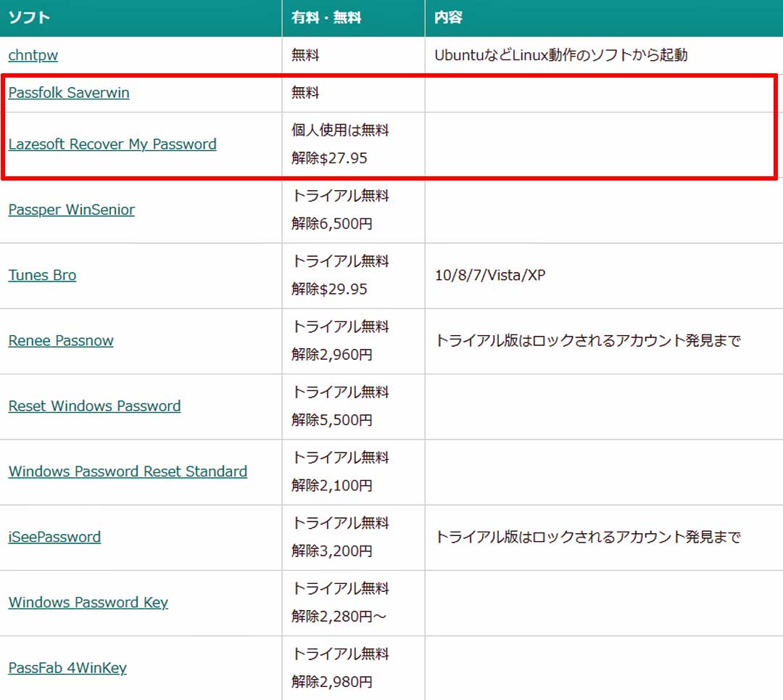Select iSeePassword row trial description

click(588, 537)
